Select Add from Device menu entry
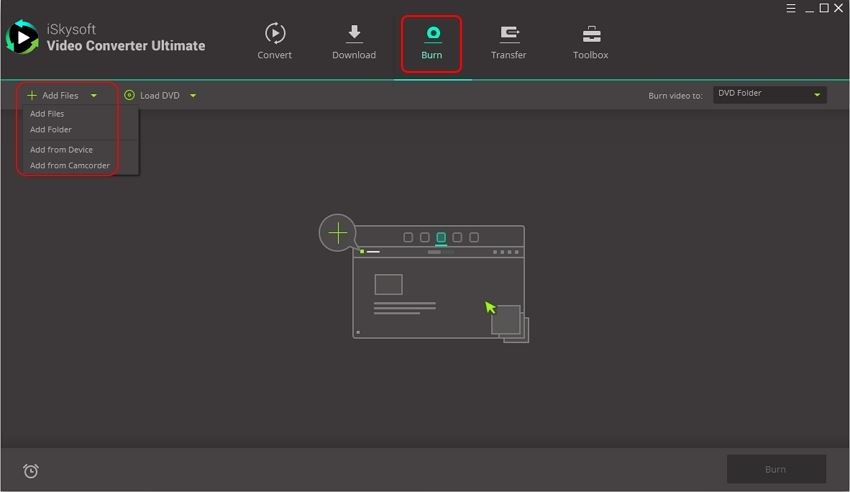The image size is (850, 492). pos(61,150)
